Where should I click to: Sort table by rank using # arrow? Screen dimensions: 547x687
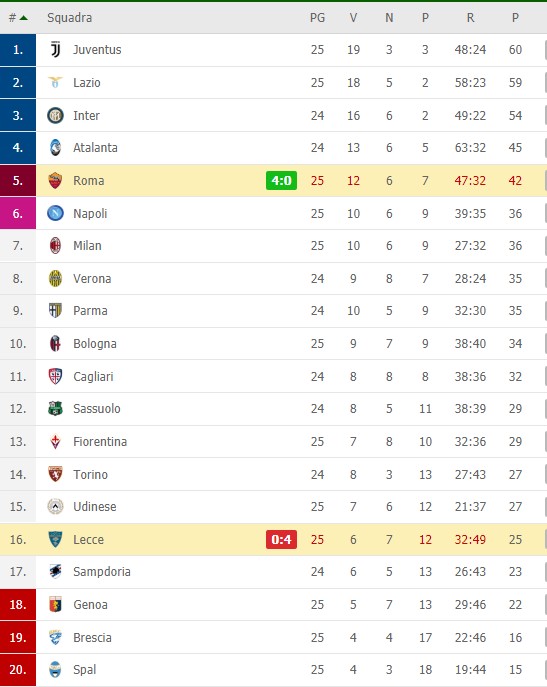click(18, 18)
